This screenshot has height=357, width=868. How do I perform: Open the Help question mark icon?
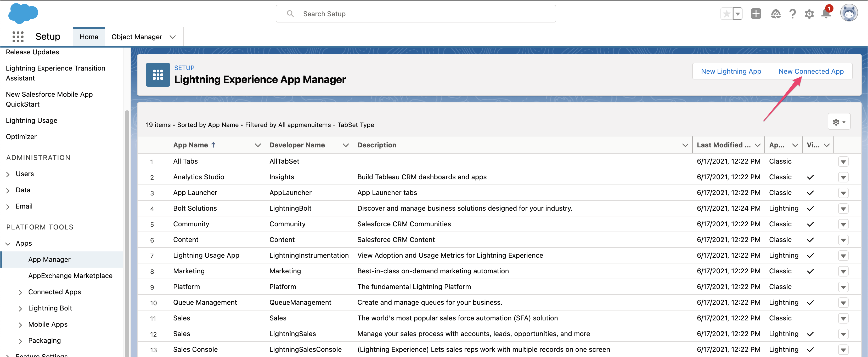click(792, 14)
